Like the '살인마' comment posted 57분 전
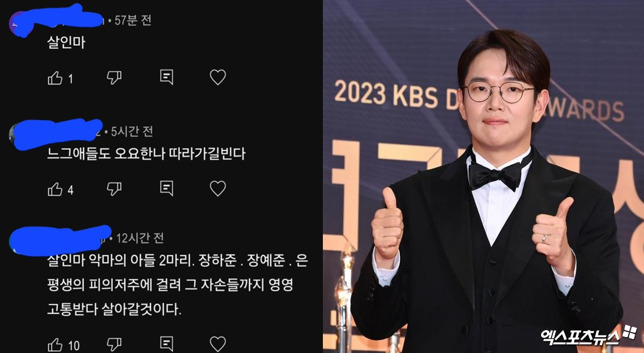Screen dimensions: 644x353 [55, 78]
